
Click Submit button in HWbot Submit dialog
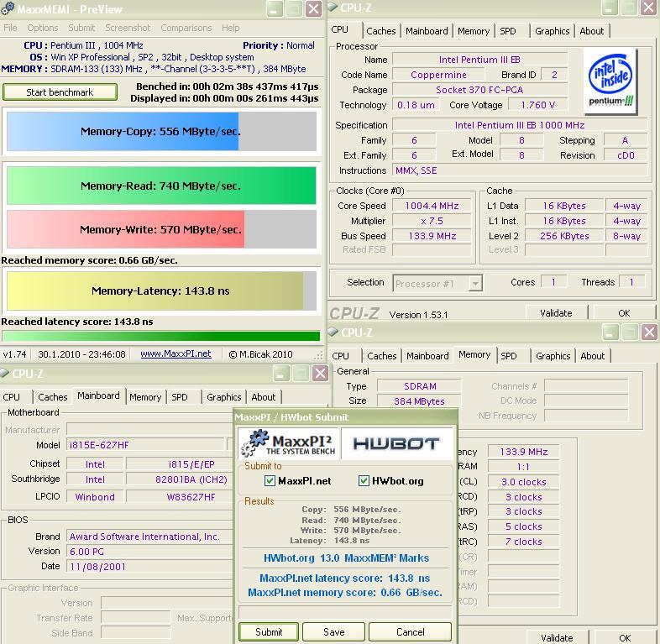(x=269, y=632)
